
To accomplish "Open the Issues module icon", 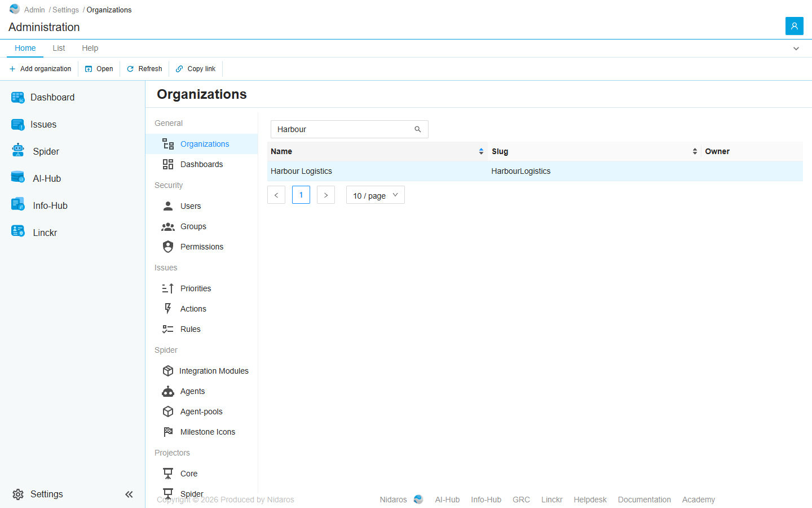I will pyautogui.click(x=17, y=125).
